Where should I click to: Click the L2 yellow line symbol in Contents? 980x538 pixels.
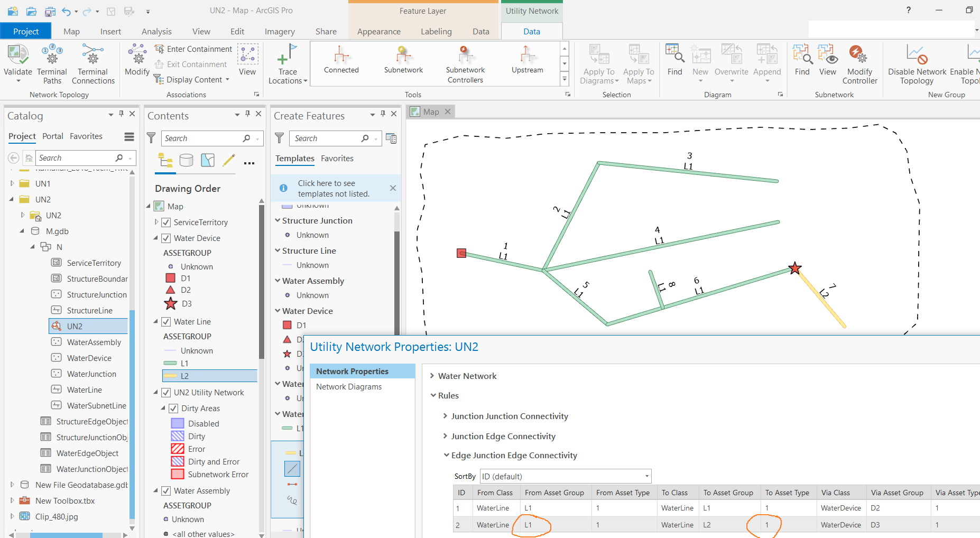170,376
